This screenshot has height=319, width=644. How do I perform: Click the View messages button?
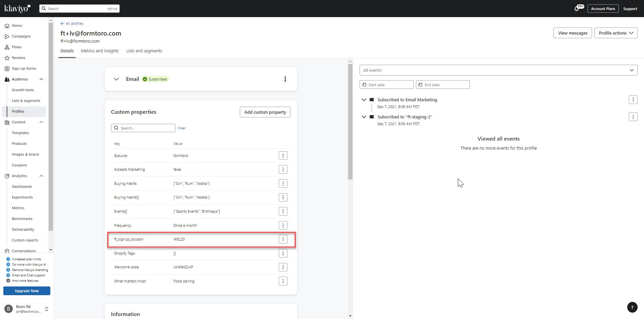(573, 33)
